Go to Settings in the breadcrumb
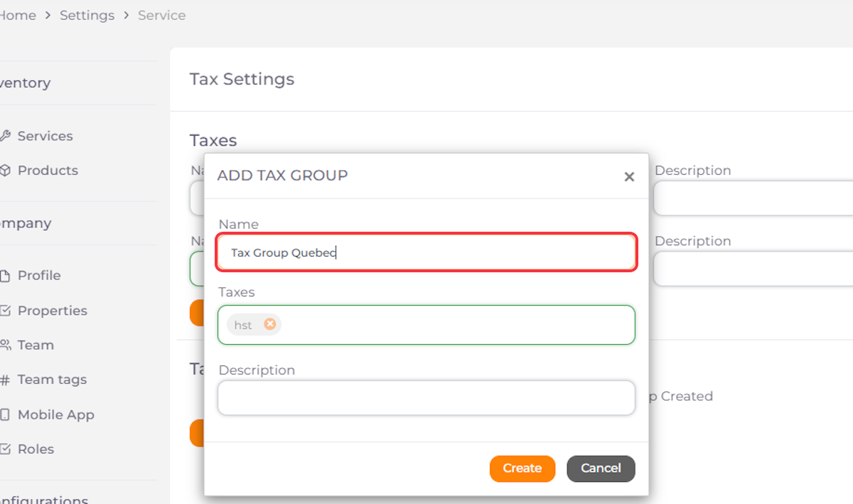 coord(87,15)
